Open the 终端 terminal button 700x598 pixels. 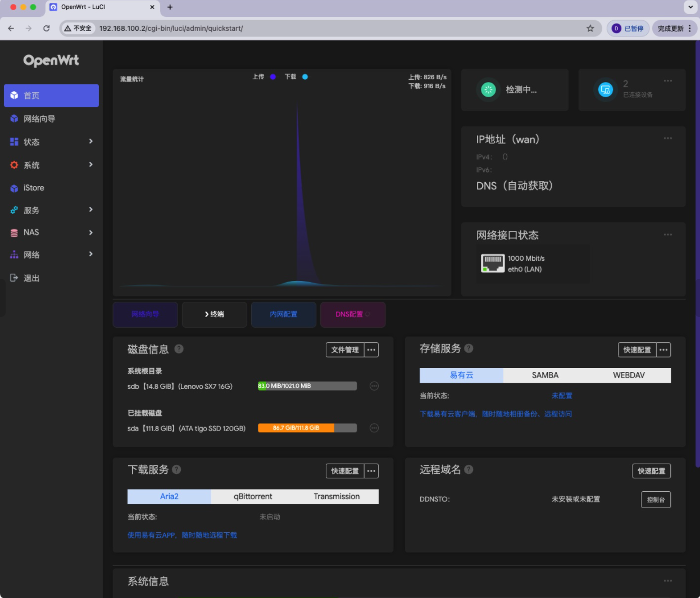pyautogui.click(x=215, y=314)
